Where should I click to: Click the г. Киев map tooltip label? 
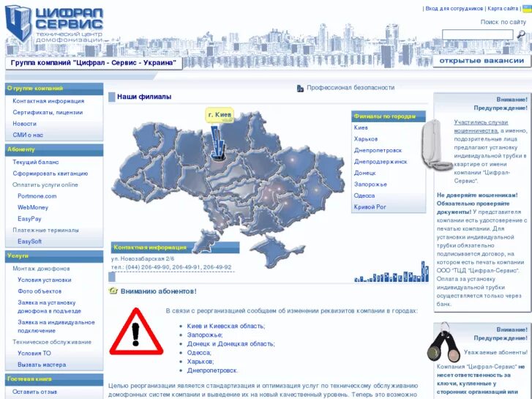(x=220, y=115)
